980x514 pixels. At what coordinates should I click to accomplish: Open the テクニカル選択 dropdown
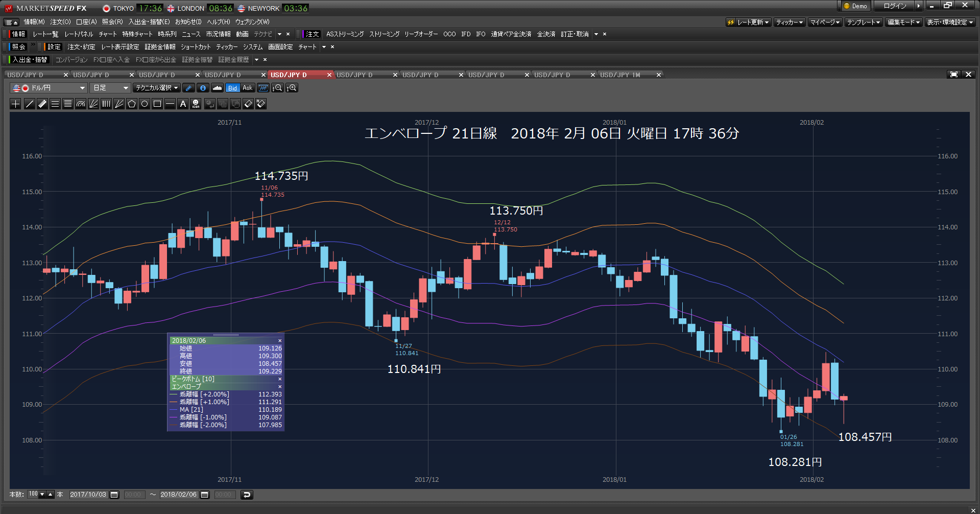pos(157,88)
